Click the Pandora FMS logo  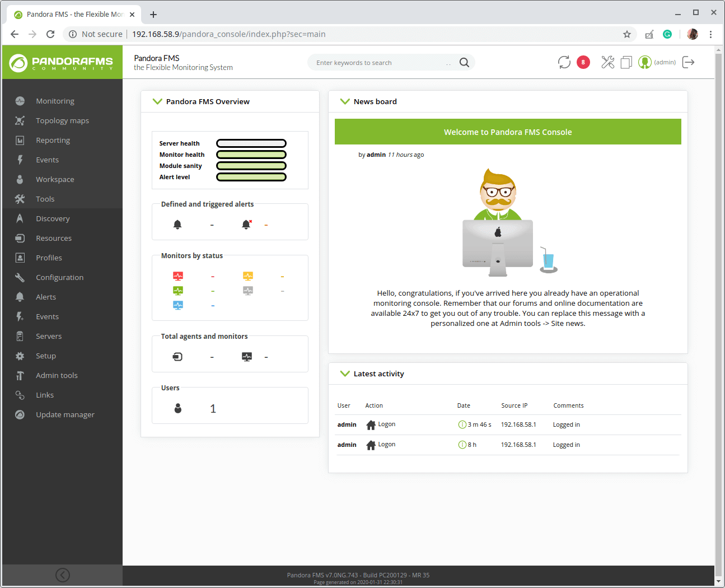point(62,63)
